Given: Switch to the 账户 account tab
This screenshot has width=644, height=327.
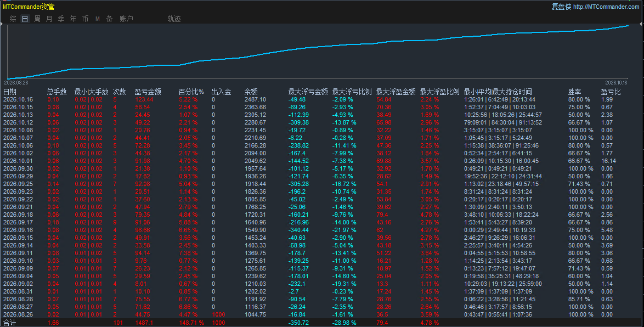Looking at the screenshot, I should coord(126,19).
